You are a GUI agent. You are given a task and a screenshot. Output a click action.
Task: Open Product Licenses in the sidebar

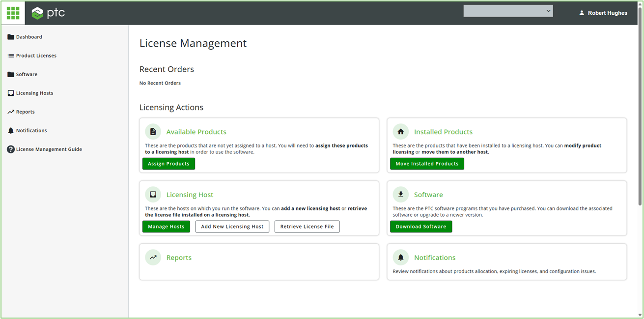coord(36,56)
